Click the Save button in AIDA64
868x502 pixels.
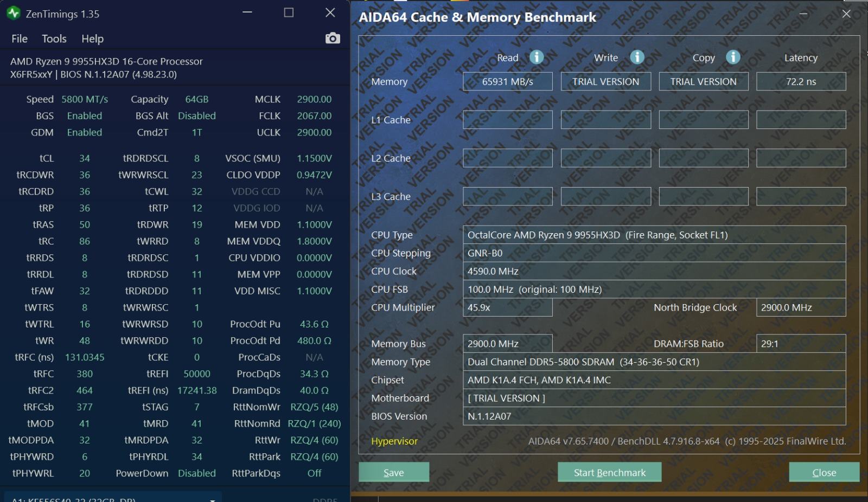394,472
